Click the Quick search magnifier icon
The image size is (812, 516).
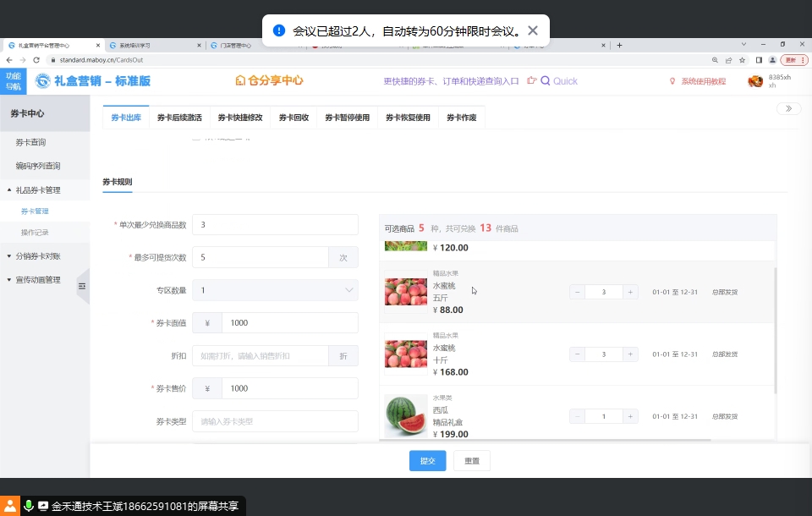coord(546,81)
